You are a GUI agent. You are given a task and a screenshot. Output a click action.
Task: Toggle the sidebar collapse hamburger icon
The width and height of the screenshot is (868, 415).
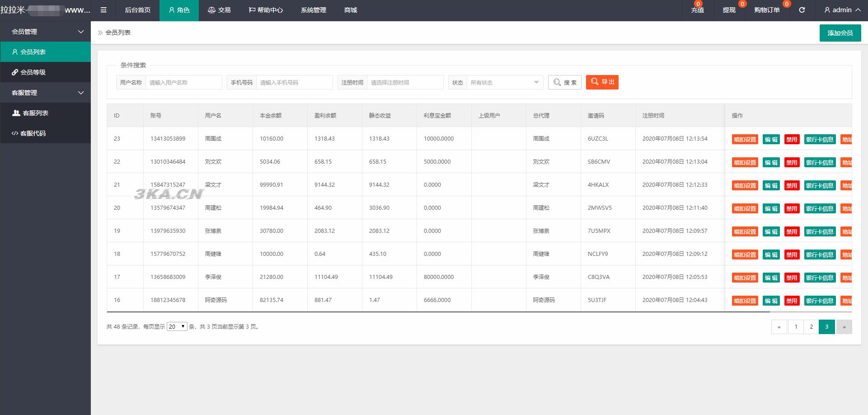(103, 10)
